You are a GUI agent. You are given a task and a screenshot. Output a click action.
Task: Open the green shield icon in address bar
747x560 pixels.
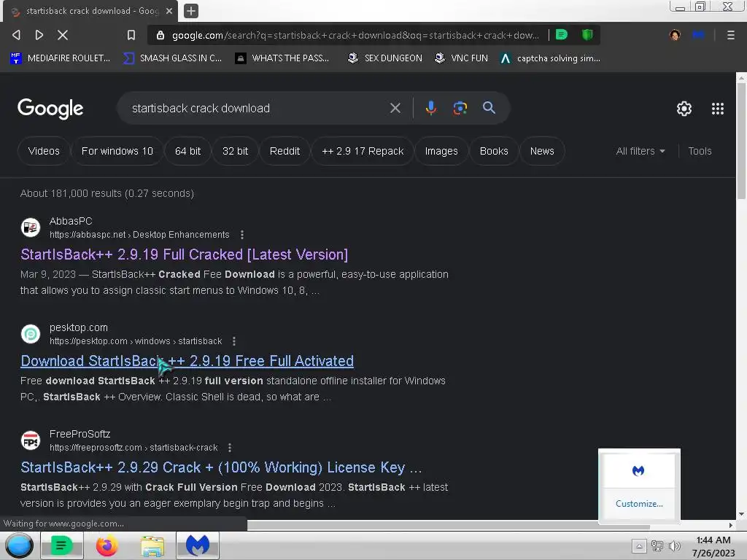coord(587,35)
